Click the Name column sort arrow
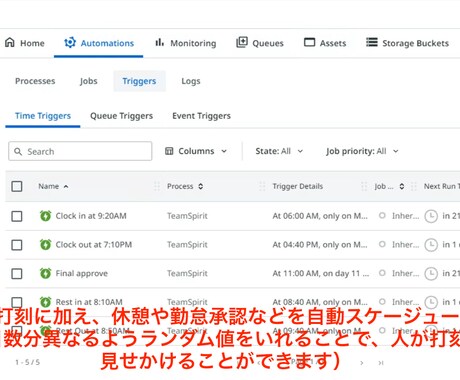Viewport: 460px width, 380px height. [x=66, y=186]
